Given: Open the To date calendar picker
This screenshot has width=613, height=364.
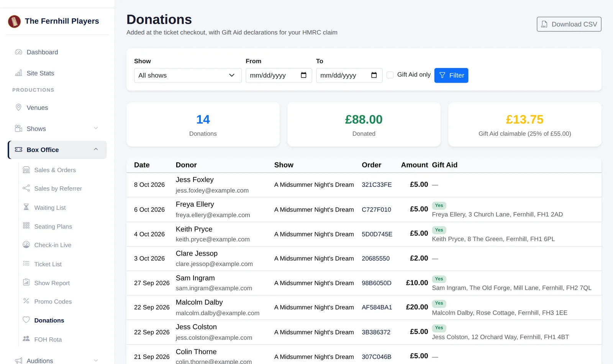Looking at the screenshot, I should click(374, 75).
